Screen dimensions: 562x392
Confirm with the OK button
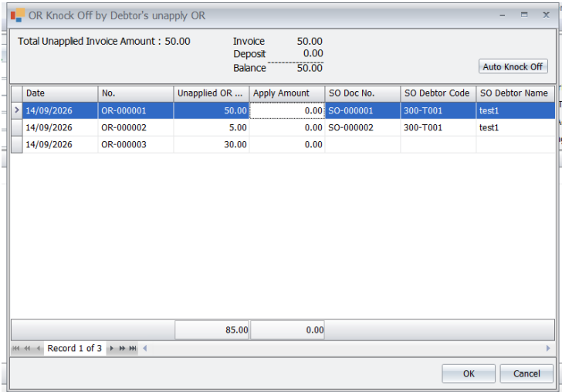pos(469,373)
